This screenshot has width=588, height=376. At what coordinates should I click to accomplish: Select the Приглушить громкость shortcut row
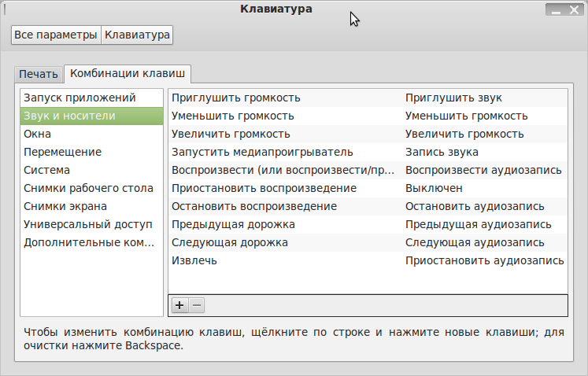tap(236, 98)
